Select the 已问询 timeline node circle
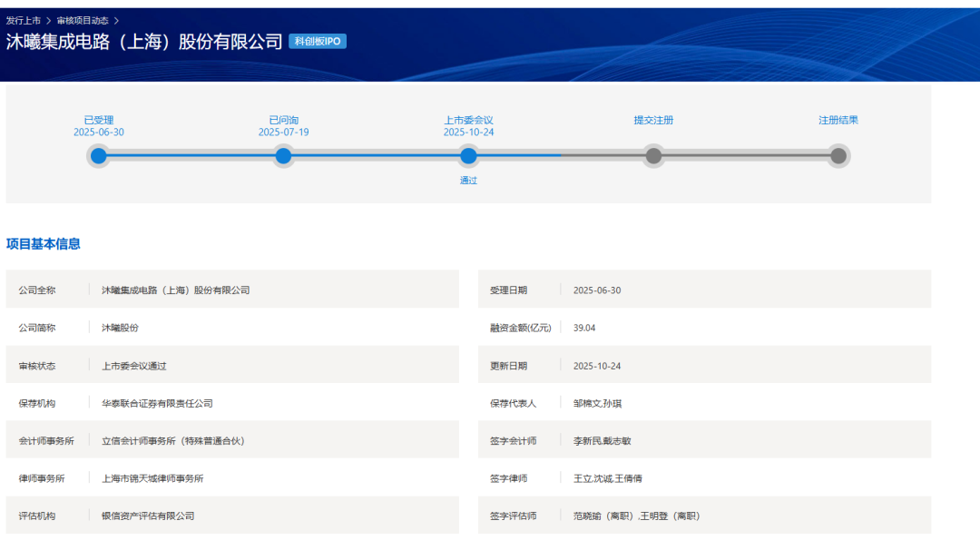 tap(283, 156)
